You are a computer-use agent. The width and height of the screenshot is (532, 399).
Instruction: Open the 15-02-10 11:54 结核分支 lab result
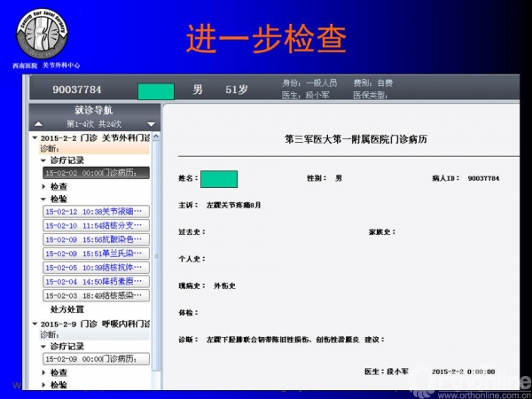coord(97,226)
